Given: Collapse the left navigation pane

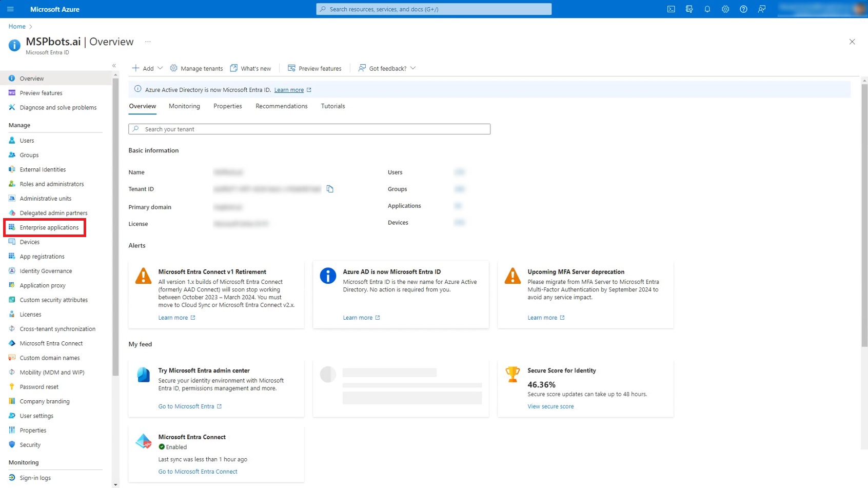Looking at the screenshot, I should click(114, 66).
